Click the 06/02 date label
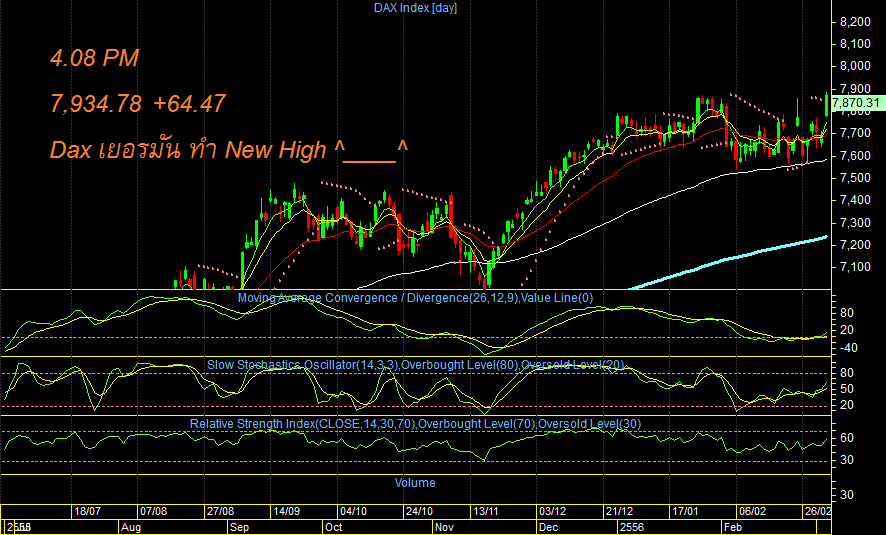Viewport: 886px width, 535px height. click(x=753, y=511)
